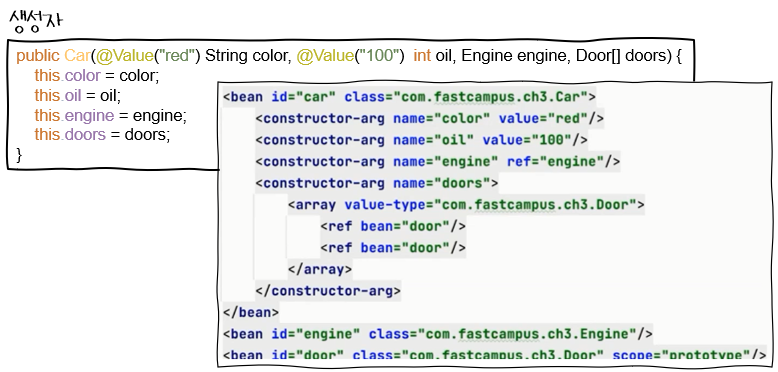Screen dimensions: 778x372
Task: Click the bean id="engine" definition line
Action: [438, 334]
